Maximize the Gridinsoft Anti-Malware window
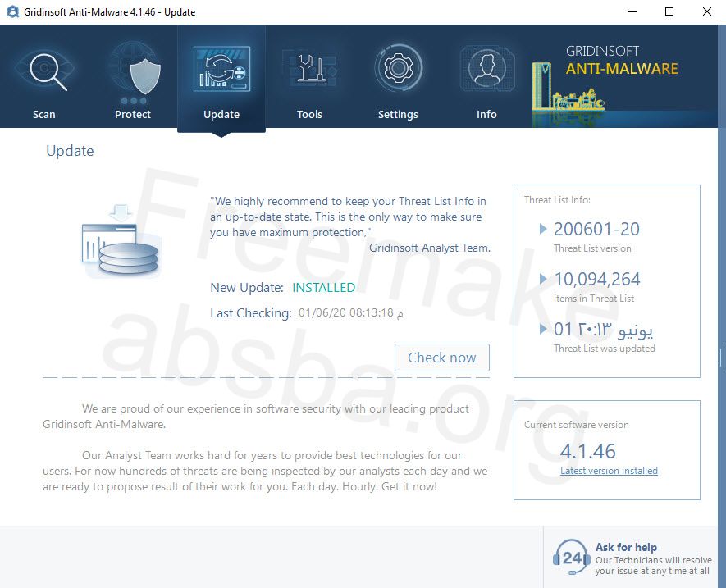Image resolution: width=726 pixels, height=588 pixels. [669, 11]
